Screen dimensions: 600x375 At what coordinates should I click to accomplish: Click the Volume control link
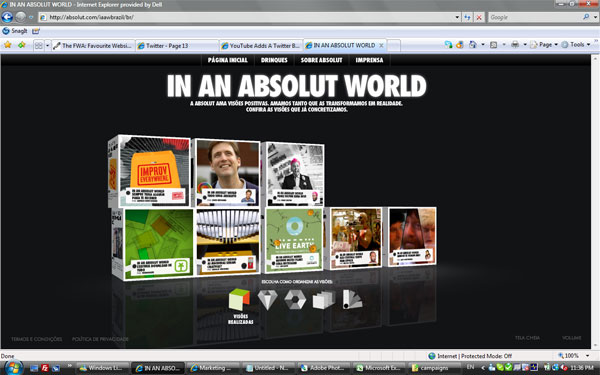point(571,338)
